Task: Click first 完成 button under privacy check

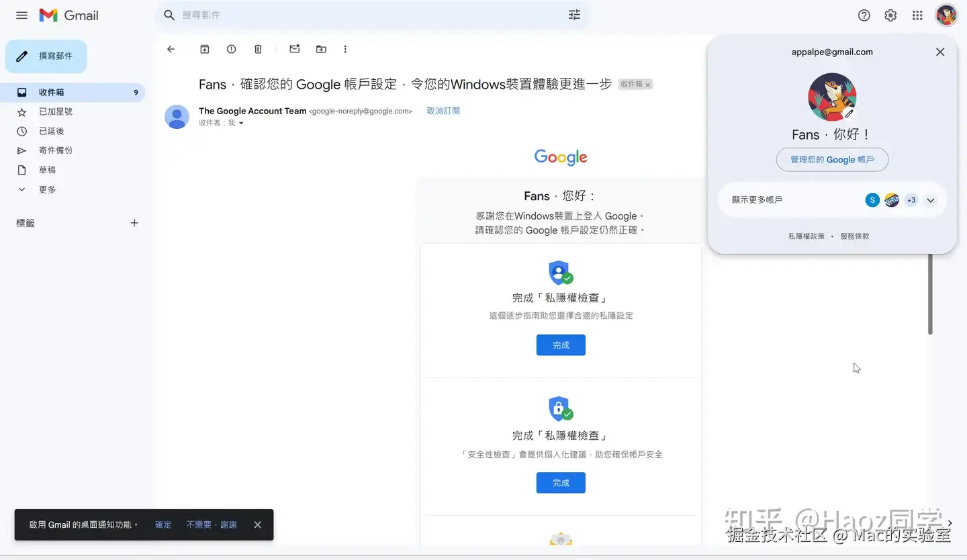Action: [x=561, y=345]
